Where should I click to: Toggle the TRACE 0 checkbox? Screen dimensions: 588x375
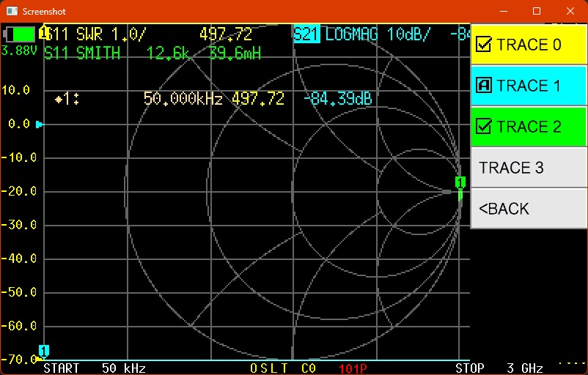pos(483,45)
